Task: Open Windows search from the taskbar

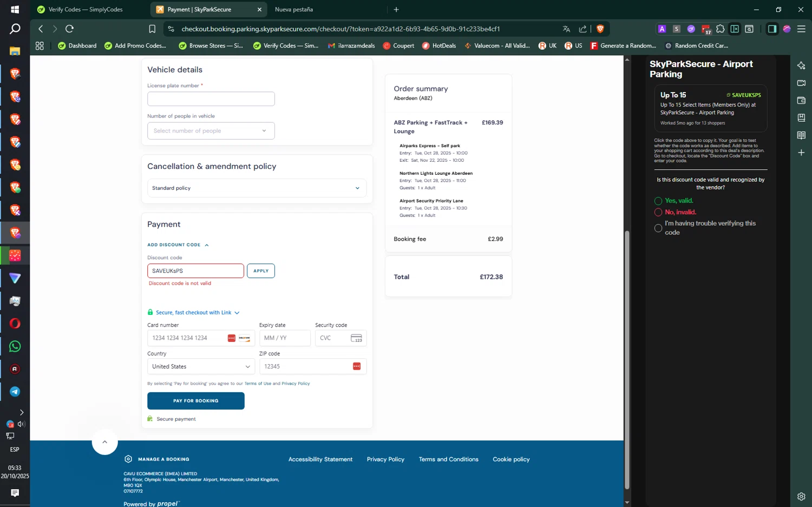Action: point(15,29)
